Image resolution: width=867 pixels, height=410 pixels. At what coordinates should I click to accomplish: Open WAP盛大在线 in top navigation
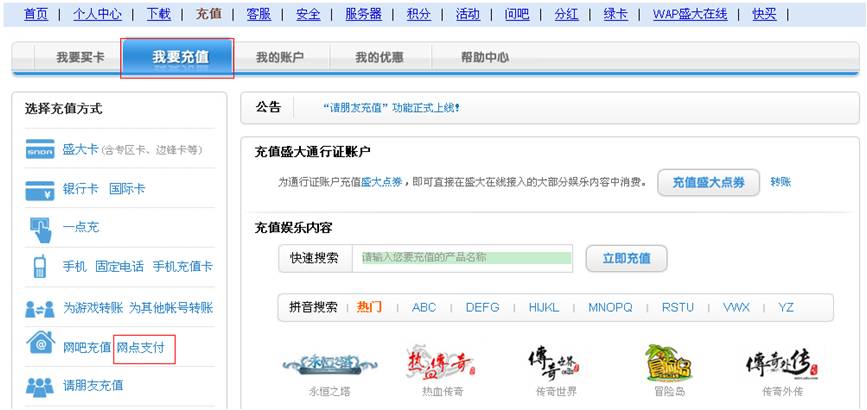coord(690,14)
